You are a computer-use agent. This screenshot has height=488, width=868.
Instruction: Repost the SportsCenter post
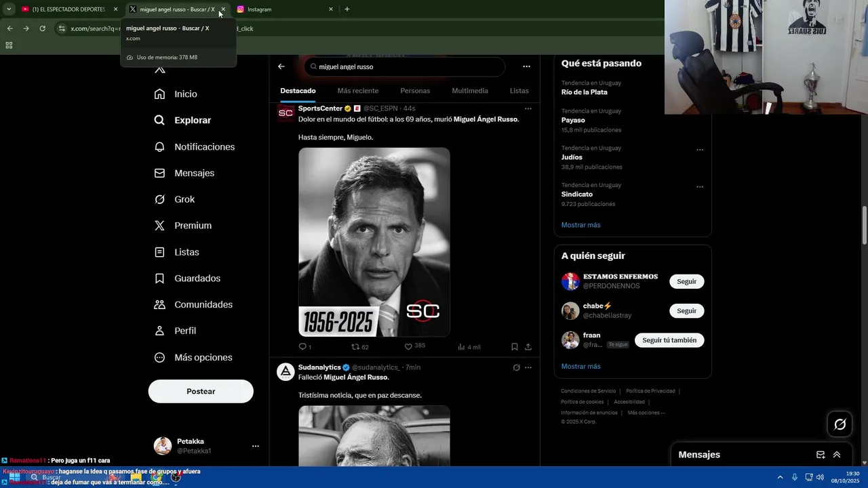click(x=359, y=346)
